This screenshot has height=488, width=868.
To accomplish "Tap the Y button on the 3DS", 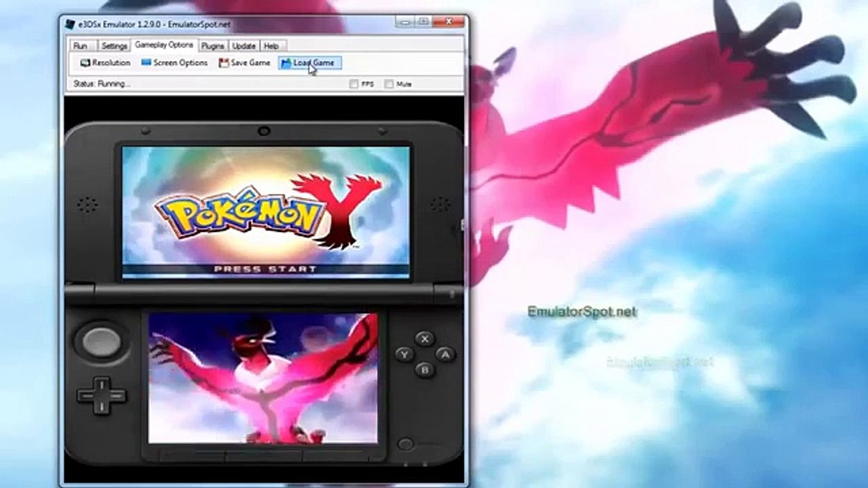I will (x=405, y=354).
